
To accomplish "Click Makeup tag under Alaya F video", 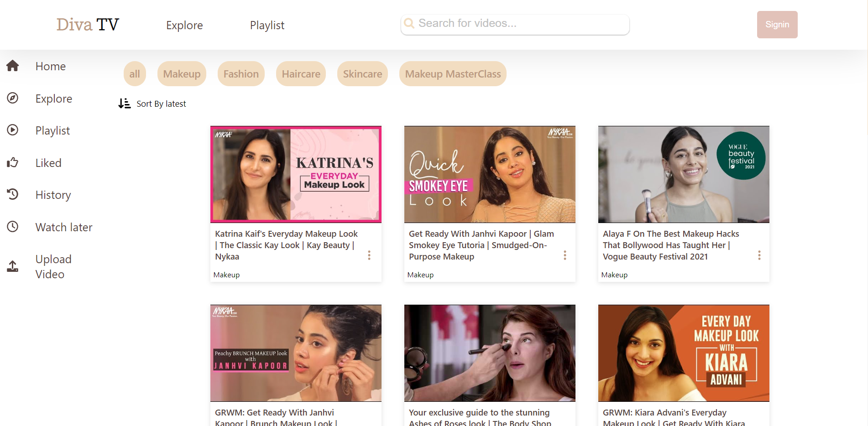I will [x=614, y=275].
